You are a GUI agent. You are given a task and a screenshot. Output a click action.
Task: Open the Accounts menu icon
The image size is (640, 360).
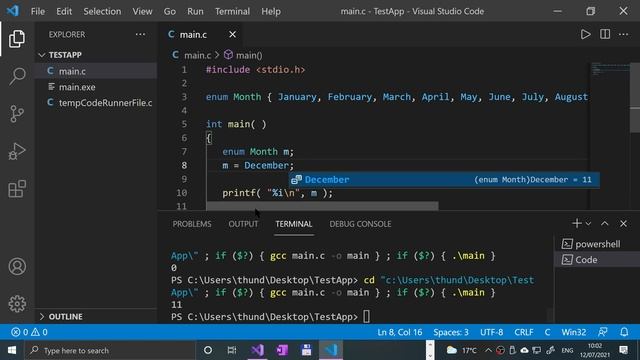tap(17, 267)
